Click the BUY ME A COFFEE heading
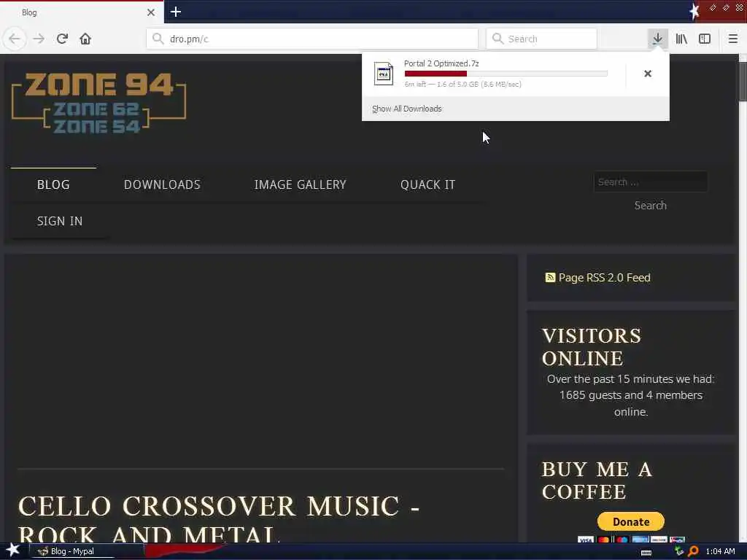The image size is (747, 560). click(x=597, y=481)
